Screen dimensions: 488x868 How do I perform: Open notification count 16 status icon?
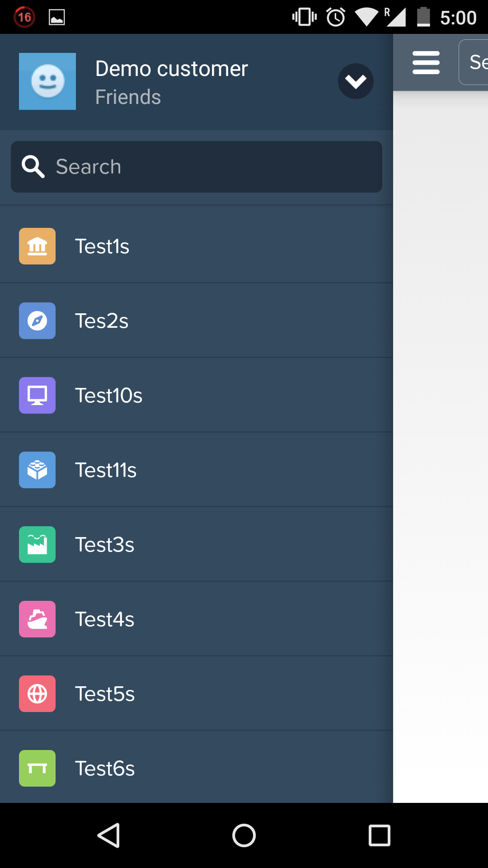tap(24, 17)
